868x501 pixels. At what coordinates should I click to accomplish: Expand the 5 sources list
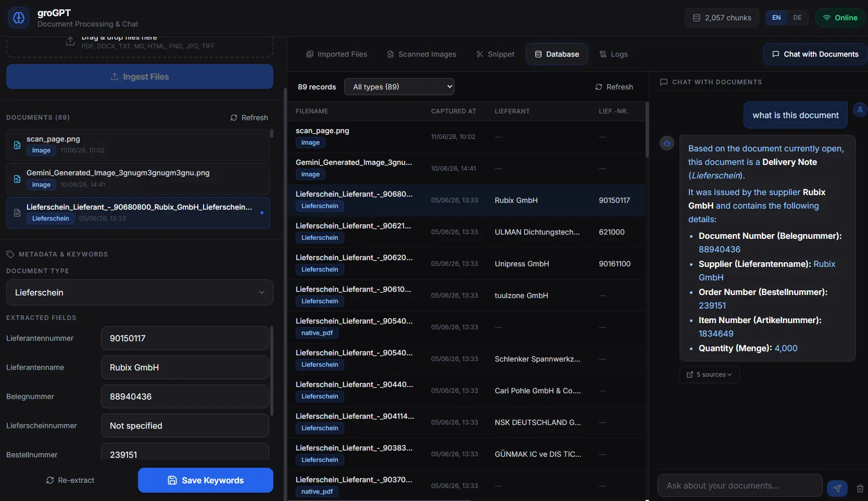pos(709,375)
